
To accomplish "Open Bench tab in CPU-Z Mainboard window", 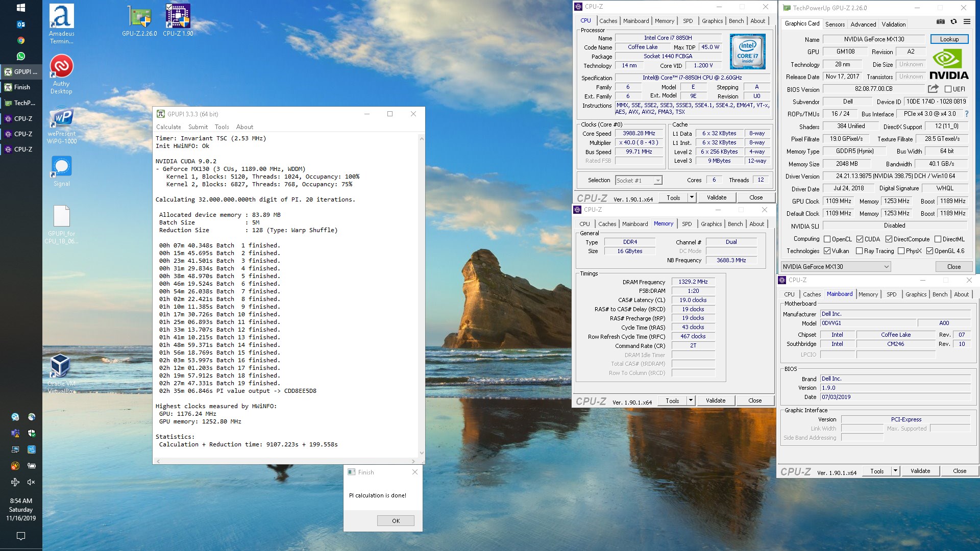I will 940,294.
